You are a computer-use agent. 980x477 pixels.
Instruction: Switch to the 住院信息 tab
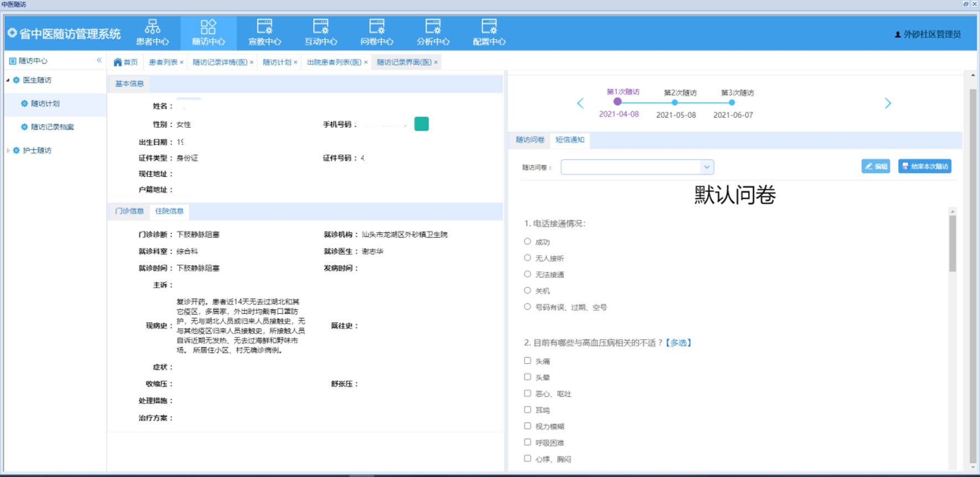169,211
